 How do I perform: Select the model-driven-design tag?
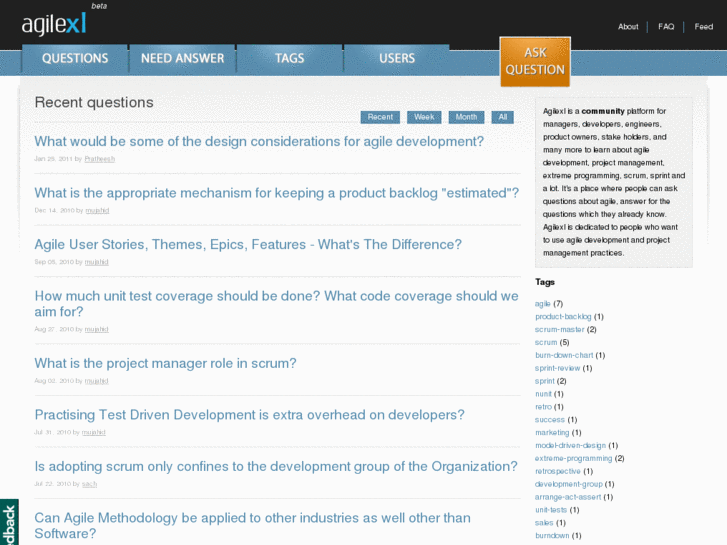tap(571, 446)
